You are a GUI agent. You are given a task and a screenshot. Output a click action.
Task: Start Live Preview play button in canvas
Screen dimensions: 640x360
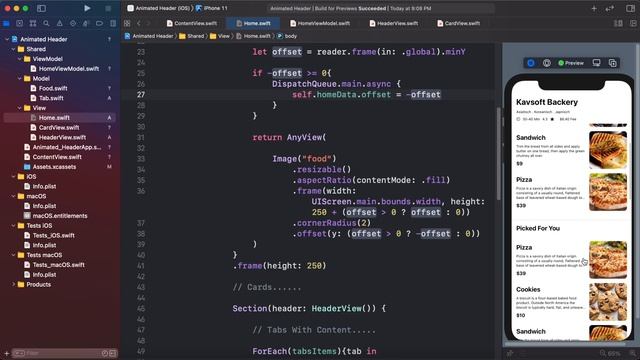coord(531,63)
